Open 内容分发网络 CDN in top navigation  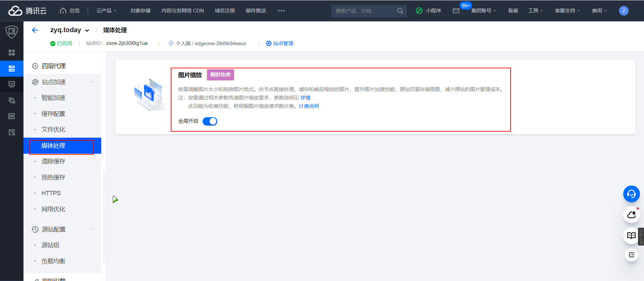[182, 11]
